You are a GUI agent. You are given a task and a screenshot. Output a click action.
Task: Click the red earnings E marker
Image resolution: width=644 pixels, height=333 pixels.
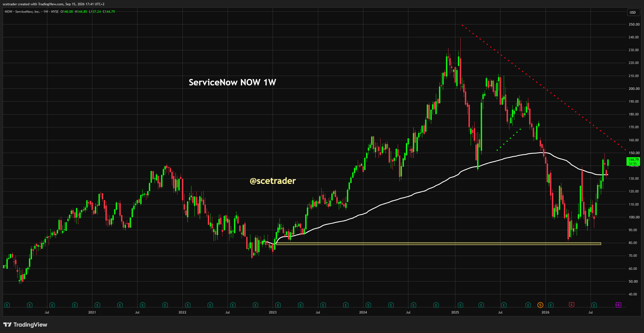point(571,305)
